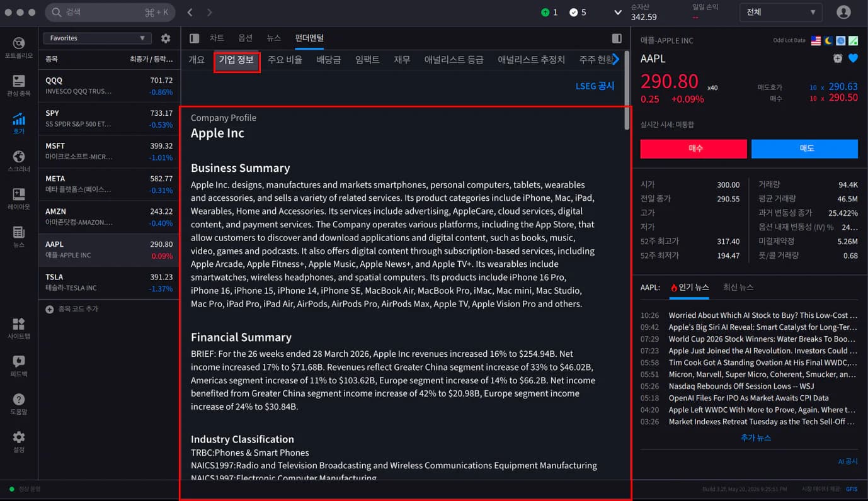Click the watchlist settings gear icon

[x=166, y=38]
